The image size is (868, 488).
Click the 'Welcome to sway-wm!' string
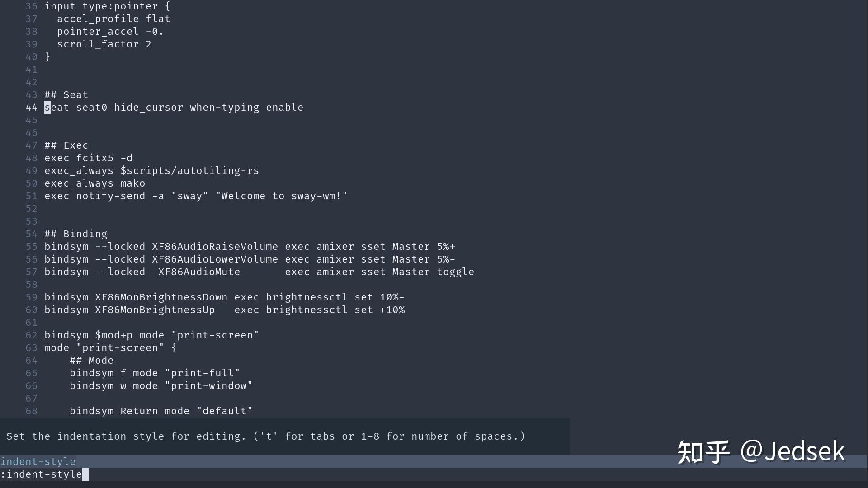point(281,196)
